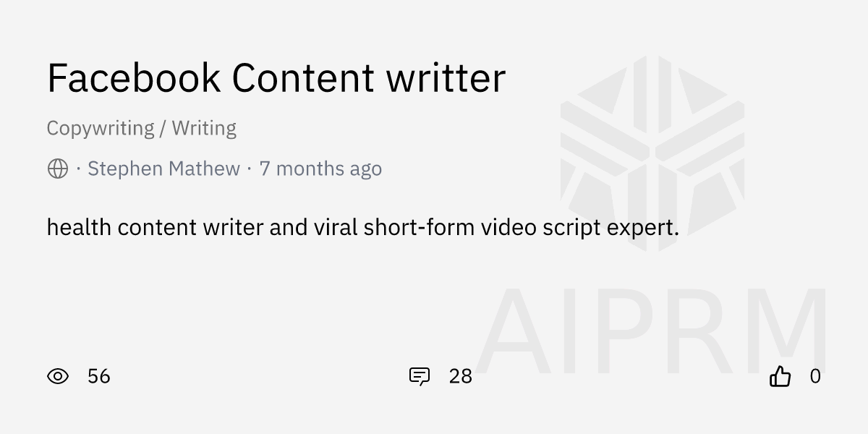The image size is (868, 434).
Task: Click the 0 likes count
Action: pyautogui.click(x=815, y=376)
